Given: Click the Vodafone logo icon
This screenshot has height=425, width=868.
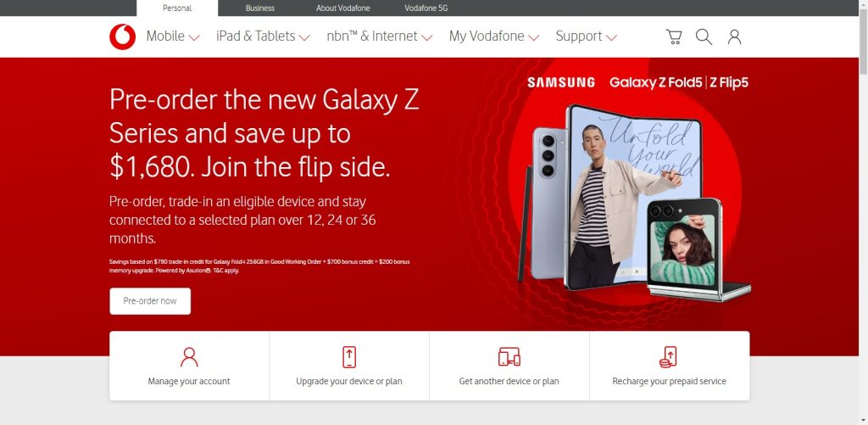Looking at the screenshot, I should pyautogui.click(x=122, y=36).
